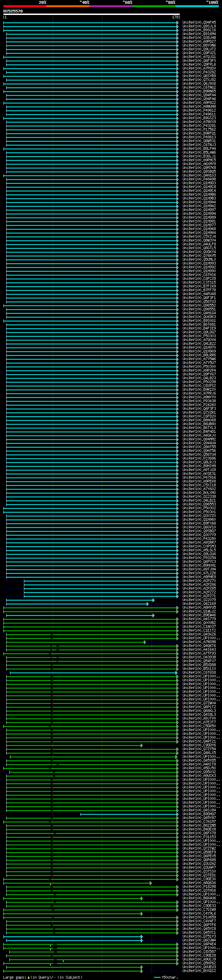The height and width of the screenshot is (980, 222).
Task: Select hit label UniRef100_A9PDZ7
Action: pyautogui.click(x=199, y=41)
